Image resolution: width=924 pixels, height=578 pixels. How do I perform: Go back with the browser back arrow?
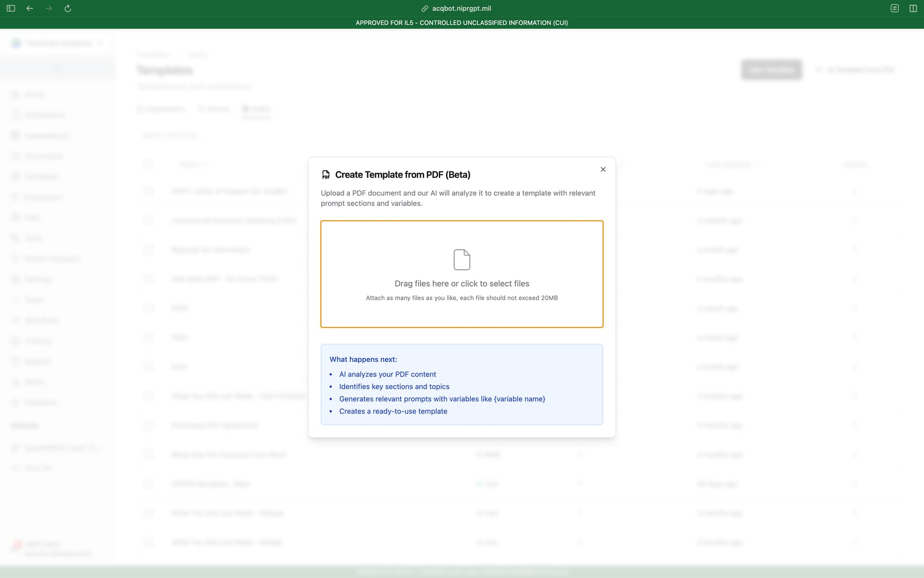pyautogui.click(x=30, y=8)
